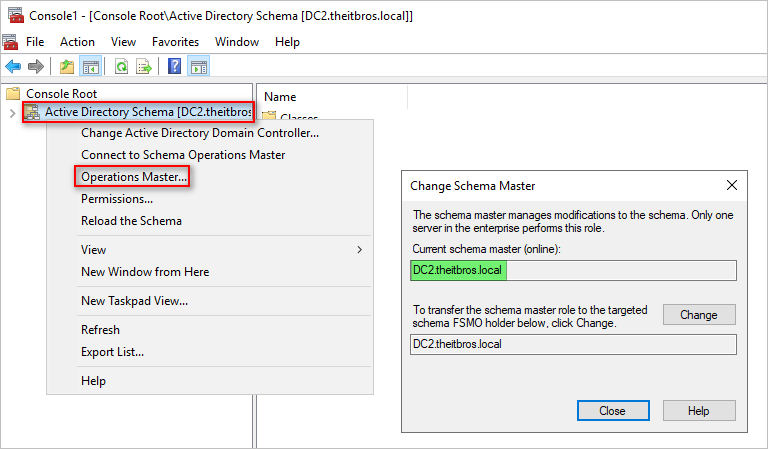The height and width of the screenshot is (449, 768).
Task: Click the Help button in dialog
Action: pyautogui.click(x=699, y=411)
